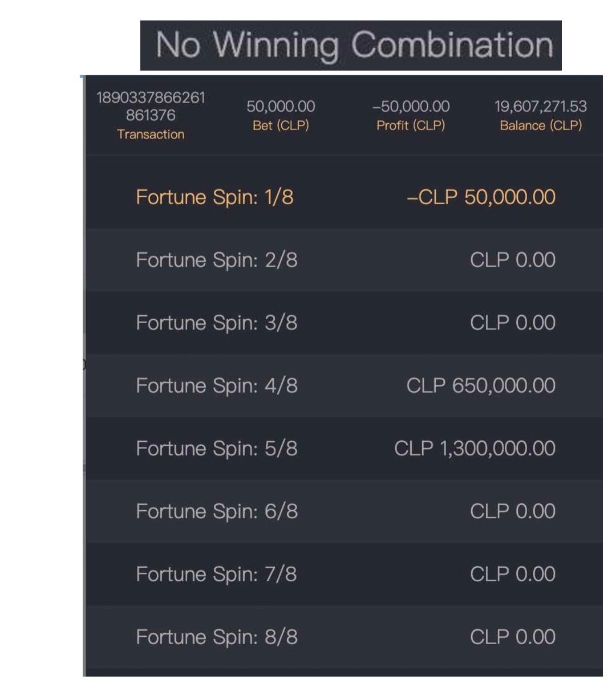The height and width of the screenshot is (696, 616).
Task: Select the Fortune Spin: 4/8 entry
Action: pyautogui.click(x=216, y=386)
